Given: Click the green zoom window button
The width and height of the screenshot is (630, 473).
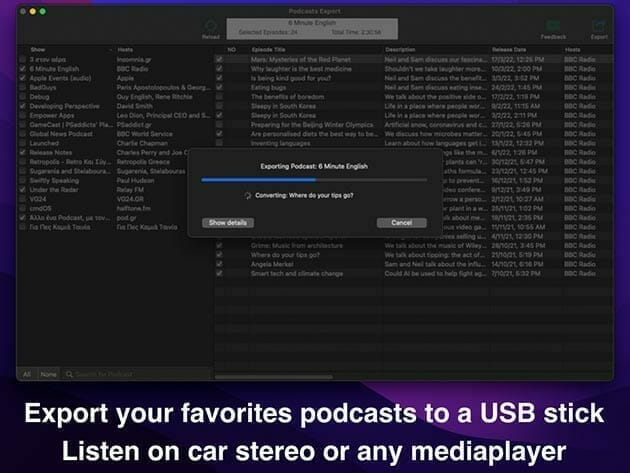Looking at the screenshot, I should point(44,11).
